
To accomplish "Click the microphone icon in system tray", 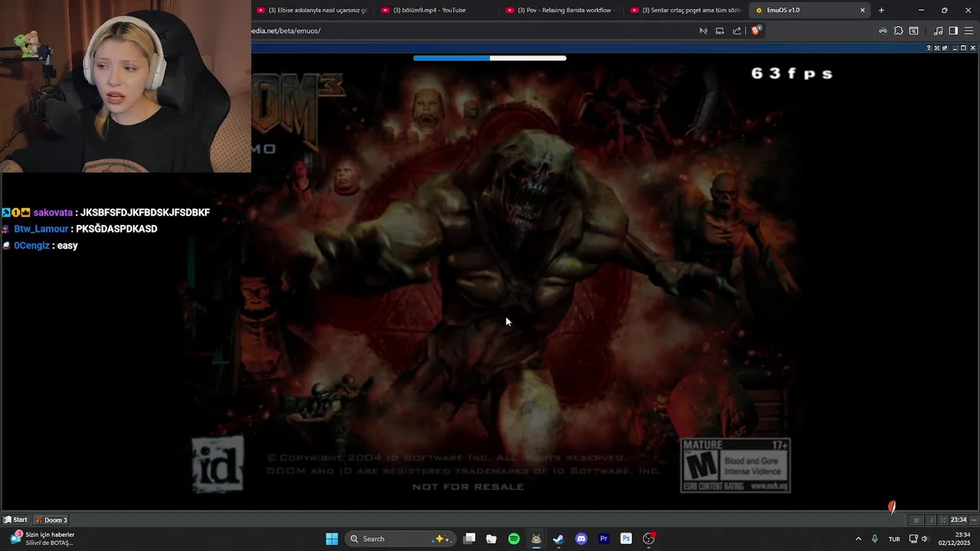I will [x=874, y=539].
